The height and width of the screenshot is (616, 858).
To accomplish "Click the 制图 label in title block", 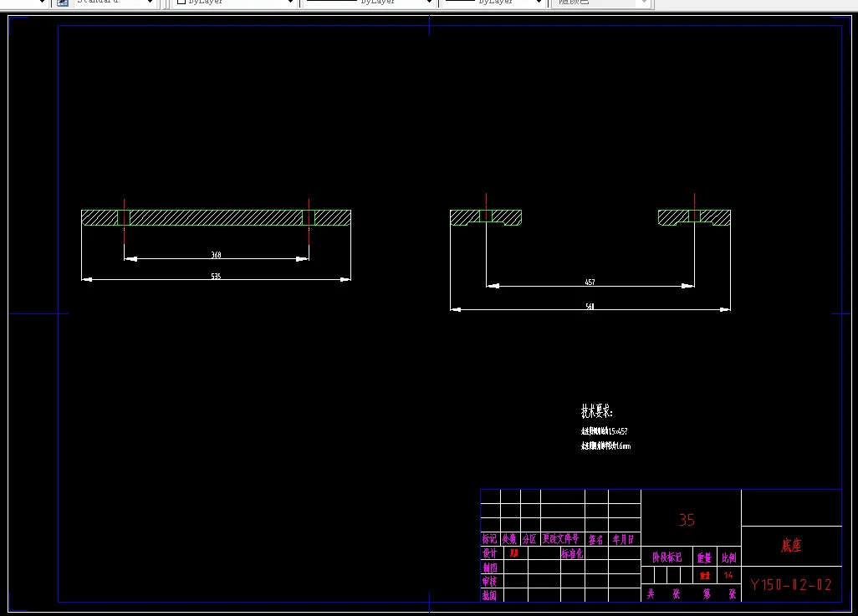I will 490,568.
